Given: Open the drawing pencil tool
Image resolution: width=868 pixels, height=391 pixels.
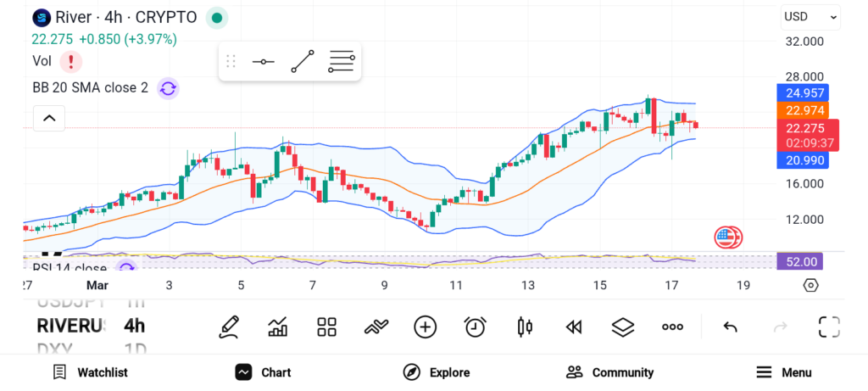Looking at the screenshot, I should point(228,327).
